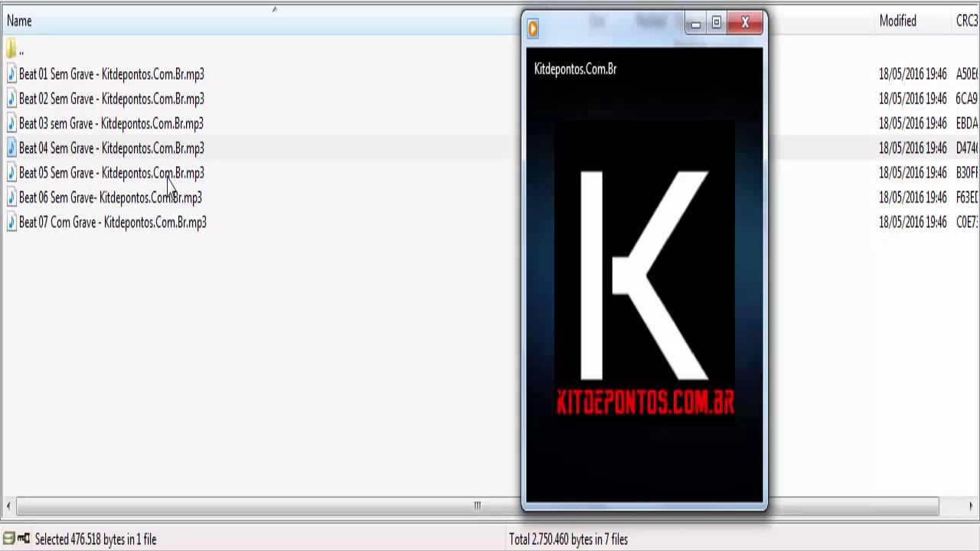The height and width of the screenshot is (551, 980).
Task: Click the key icon in the status bar
Action: (24, 539)
